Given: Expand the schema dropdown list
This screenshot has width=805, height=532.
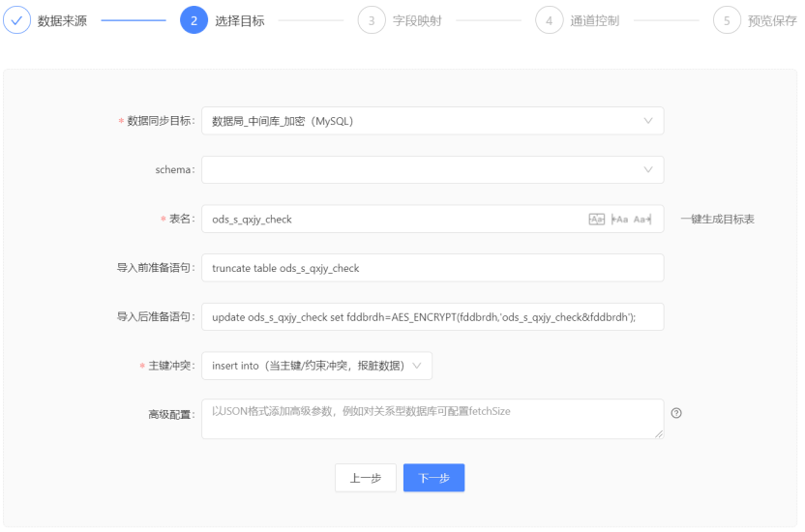Looking at the screenshot, I should coord(432,170).
